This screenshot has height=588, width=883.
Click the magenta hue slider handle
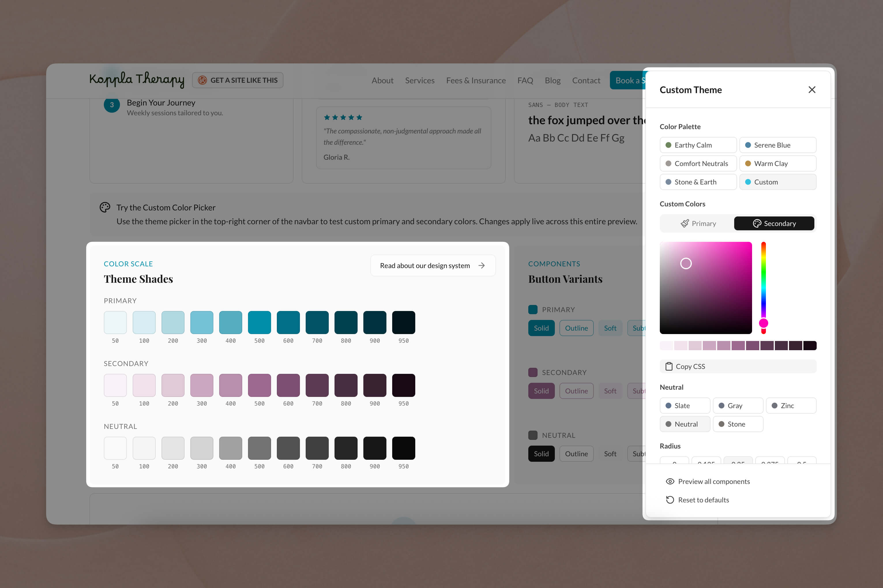(763, 323)
